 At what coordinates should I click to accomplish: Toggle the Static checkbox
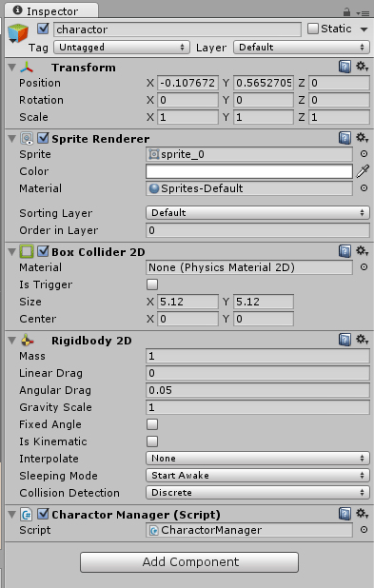click(312, 29)
